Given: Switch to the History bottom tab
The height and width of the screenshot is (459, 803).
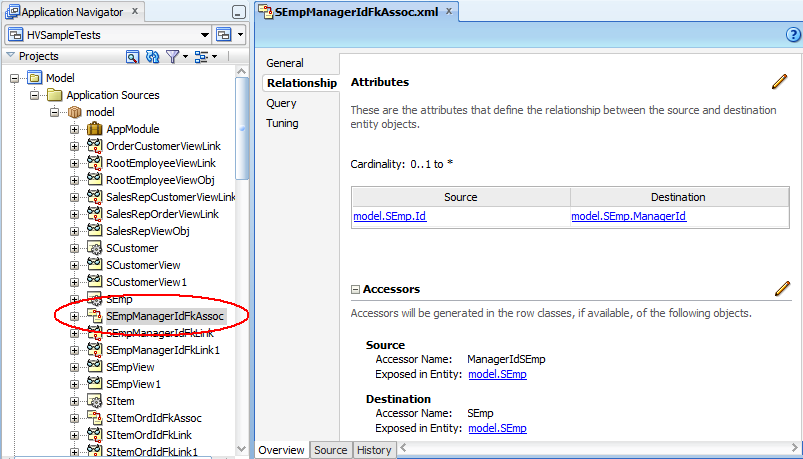Looking at the screenshot, I should point(374,450).
